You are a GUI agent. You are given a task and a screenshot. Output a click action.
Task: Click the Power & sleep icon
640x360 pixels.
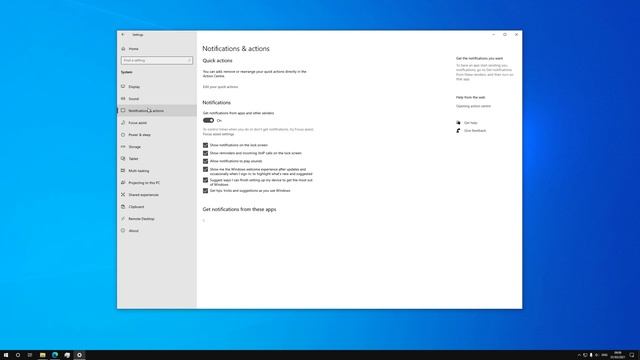click(123, 135)
